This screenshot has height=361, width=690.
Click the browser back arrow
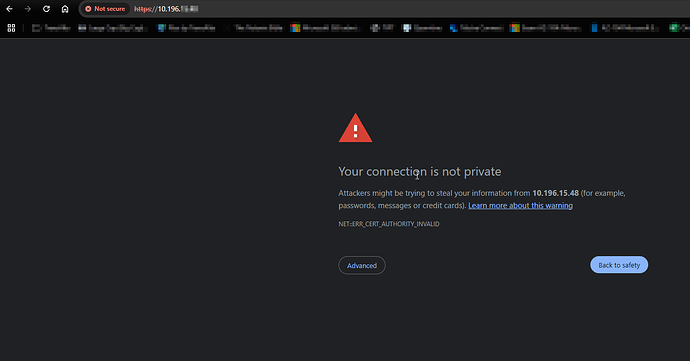[x=9, y=9]
